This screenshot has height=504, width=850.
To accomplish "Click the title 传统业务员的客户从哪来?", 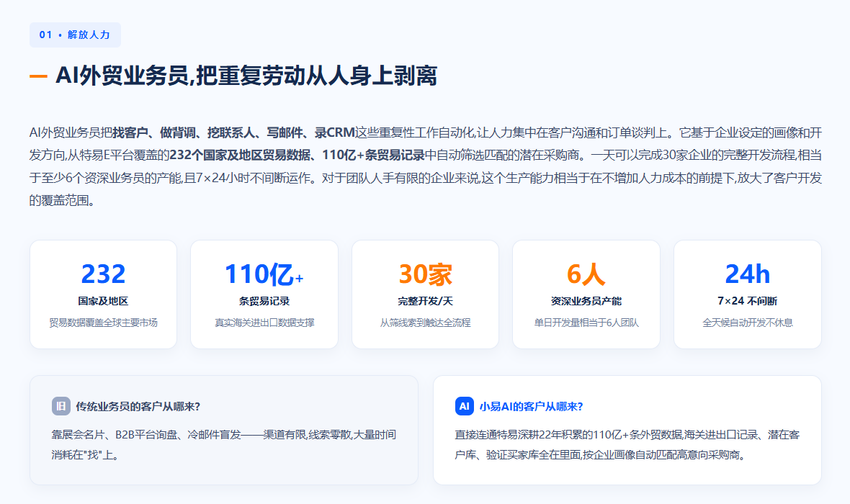I will click(x=138, y=407).
